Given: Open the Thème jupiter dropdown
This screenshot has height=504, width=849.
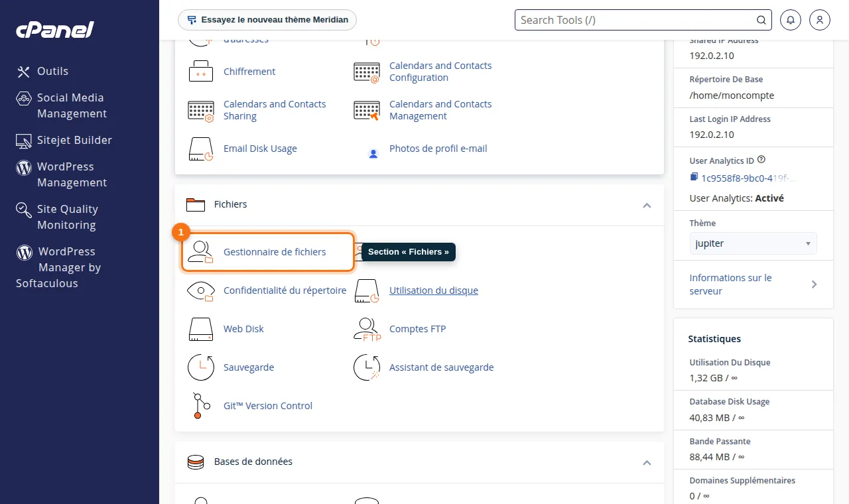Looking at the screenshot, I should [753, 243].
